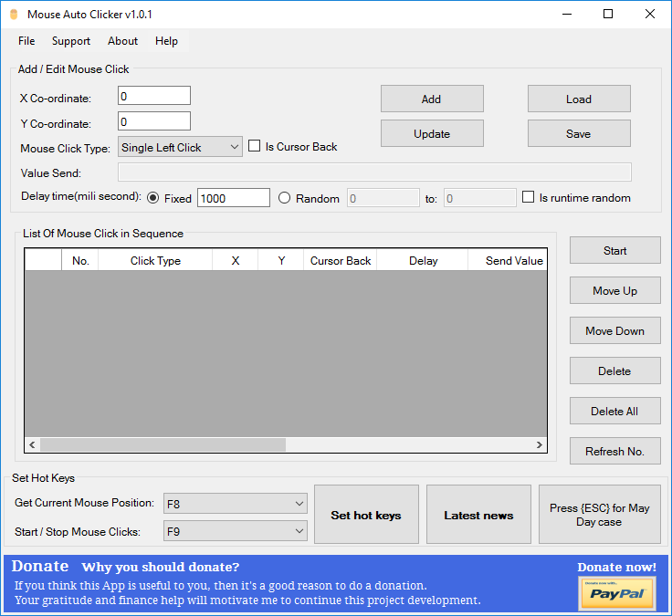This screenshot has height=616, width=672.
Task: Click the Move Down button
Action: (x=615, y=330)
